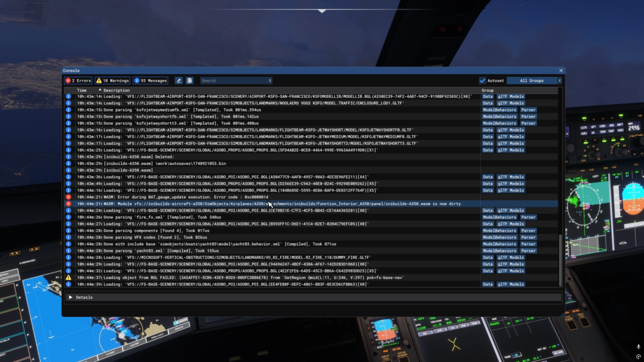Screen dimensions: 644x362
Task: Click the console vertical scrollbar thumb
Action: [560, 260]
